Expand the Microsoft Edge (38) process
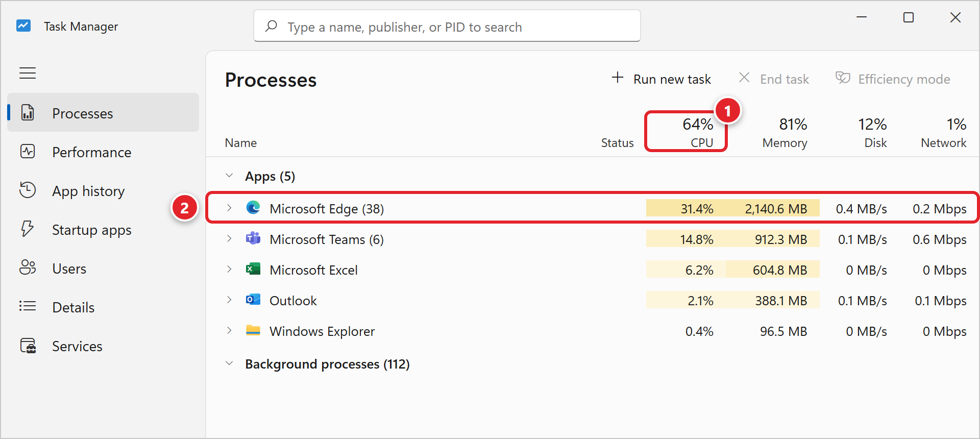Image resolution: width=980 pixels, height=439 pixels. (x=230, y=208)
